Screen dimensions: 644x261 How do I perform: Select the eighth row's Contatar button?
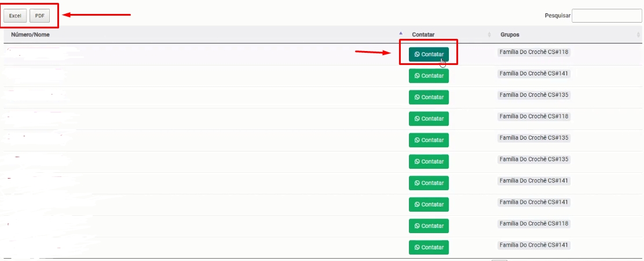pos(429,205)
